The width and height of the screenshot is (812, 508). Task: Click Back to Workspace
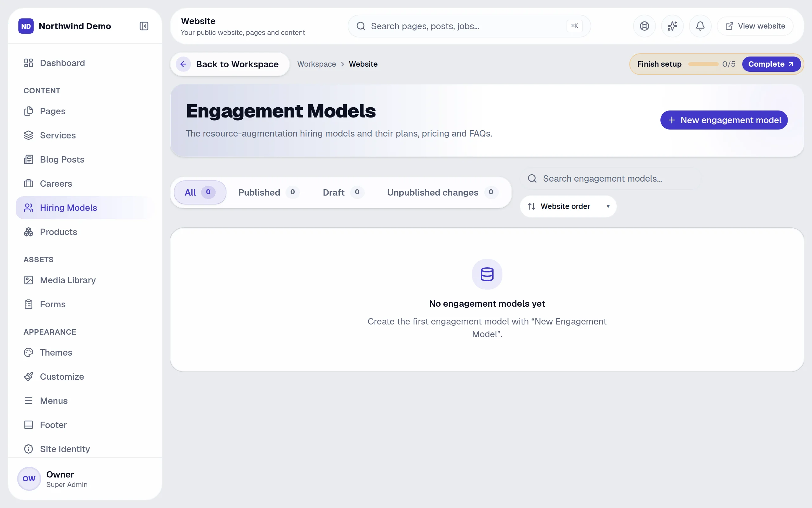point(230,64)
